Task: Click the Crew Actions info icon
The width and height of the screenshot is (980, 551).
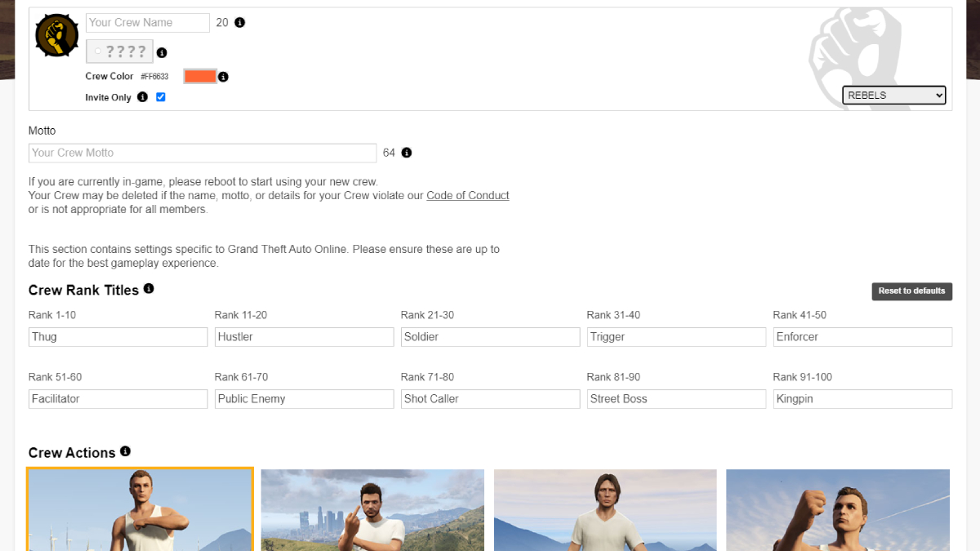Action: (x=125, y=451)
